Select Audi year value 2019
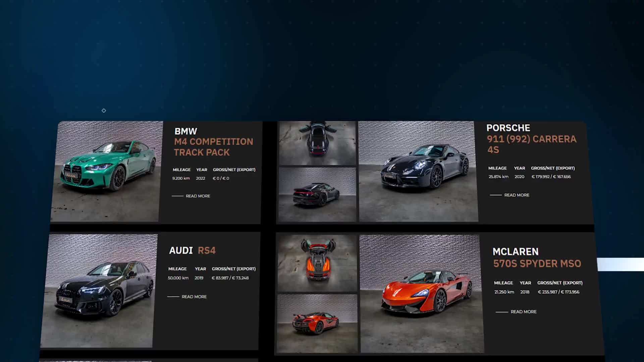The height and width of the screenshot is (362, 644). [199, 278]
